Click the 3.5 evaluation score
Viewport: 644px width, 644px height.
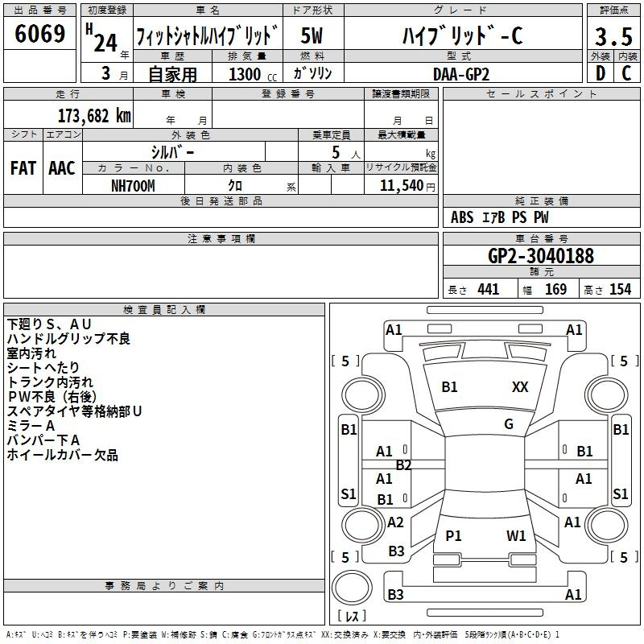coord(613,36)
